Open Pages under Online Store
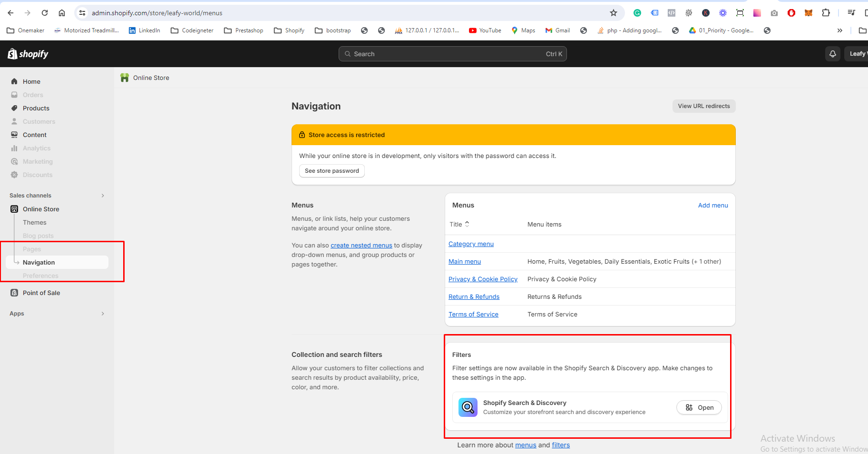The width and height of the screenshot is (868, 454). pos(32,249)
